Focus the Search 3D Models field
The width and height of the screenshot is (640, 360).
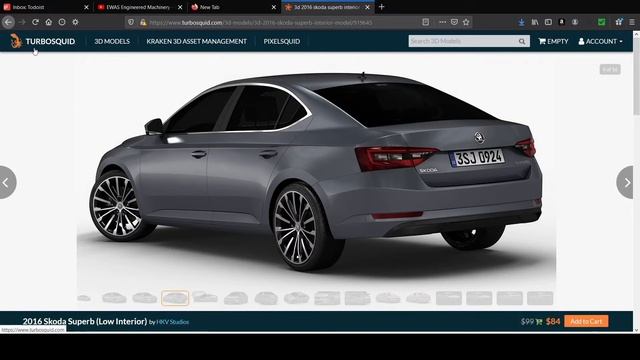click(x=462, y=41)
